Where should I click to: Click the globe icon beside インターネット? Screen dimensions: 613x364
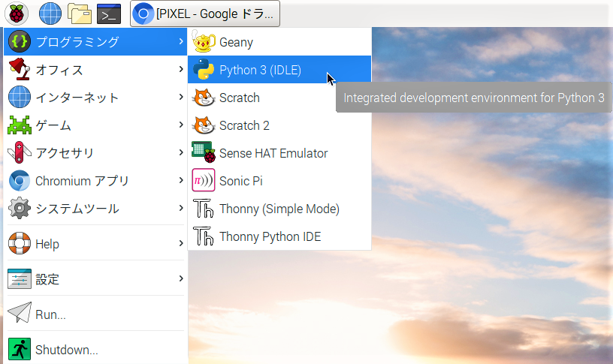coord(20,97)
